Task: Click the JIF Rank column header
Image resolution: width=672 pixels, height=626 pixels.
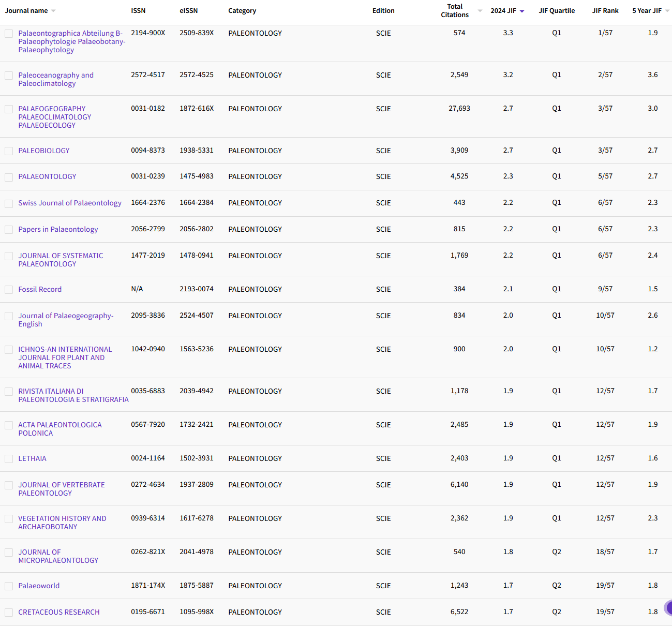Action: coord(605,11)
